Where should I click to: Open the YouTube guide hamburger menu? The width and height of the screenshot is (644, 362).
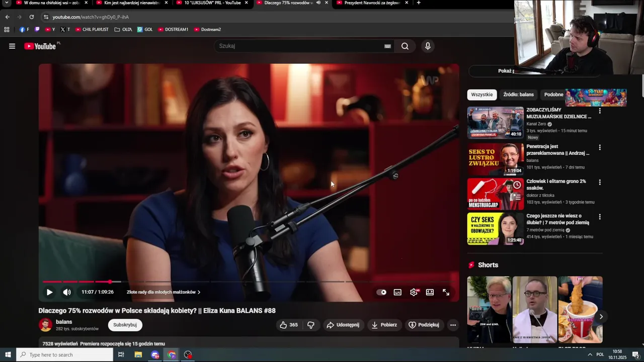pyautogui.click(x=12, y=46)
